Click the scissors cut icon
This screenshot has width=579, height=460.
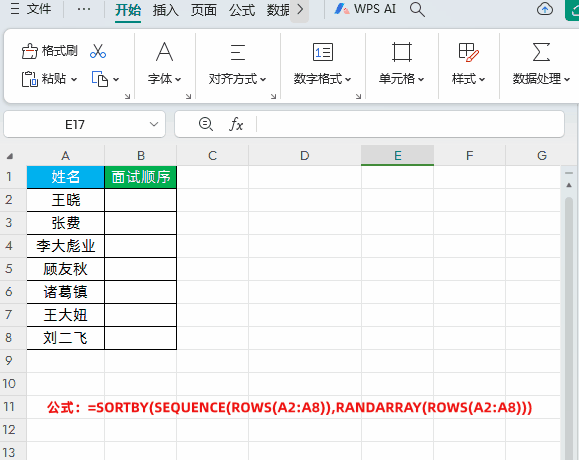click(98, 51)
